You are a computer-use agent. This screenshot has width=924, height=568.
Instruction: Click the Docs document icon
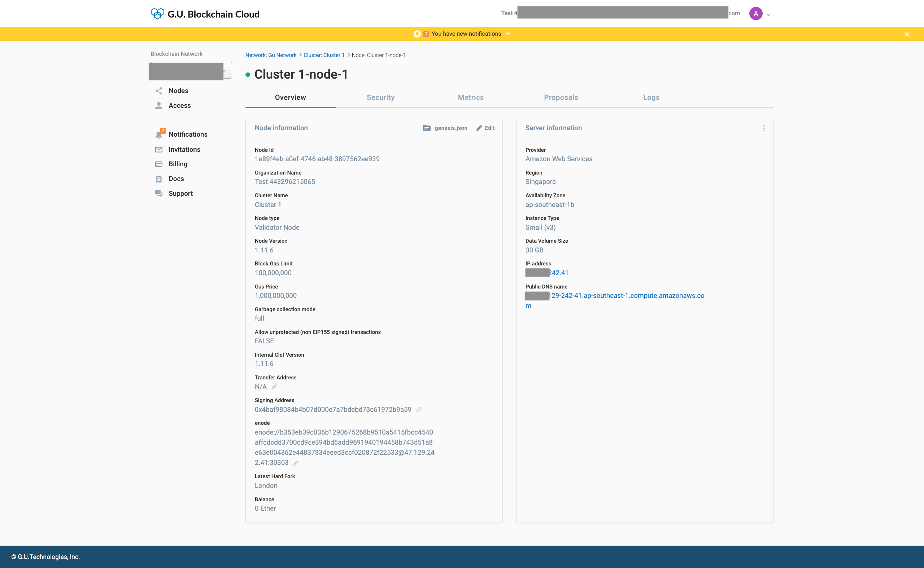click(x=159, y=179)
